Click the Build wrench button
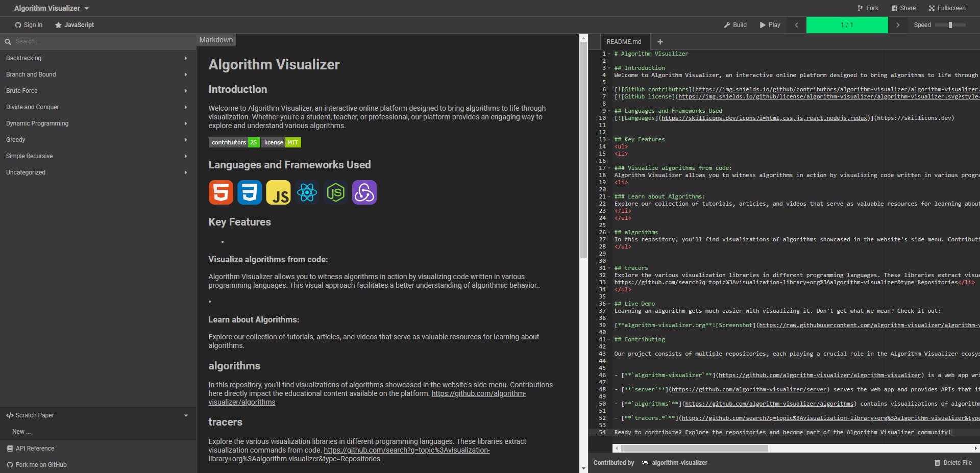The image size is (980, 473). (x=735, y=25)
